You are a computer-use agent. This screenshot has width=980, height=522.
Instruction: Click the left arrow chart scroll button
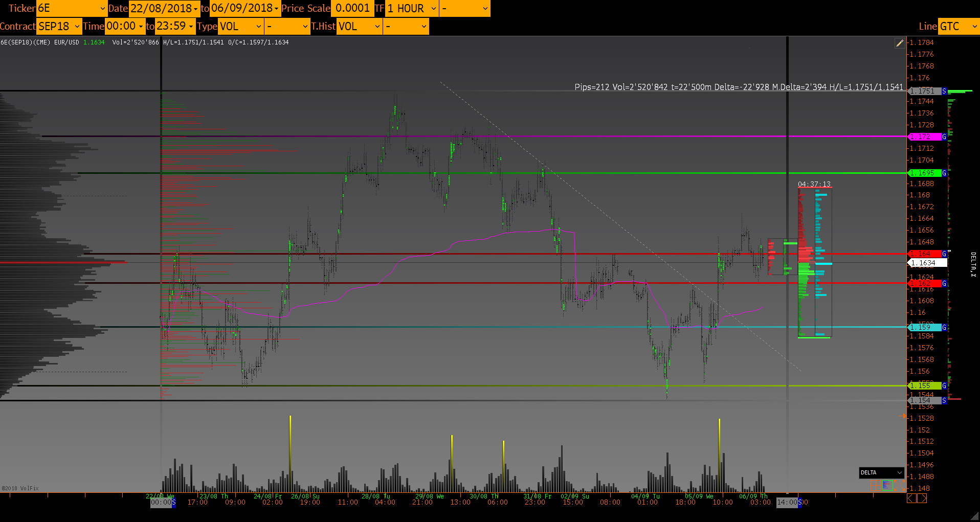click(x=911, y=498)
